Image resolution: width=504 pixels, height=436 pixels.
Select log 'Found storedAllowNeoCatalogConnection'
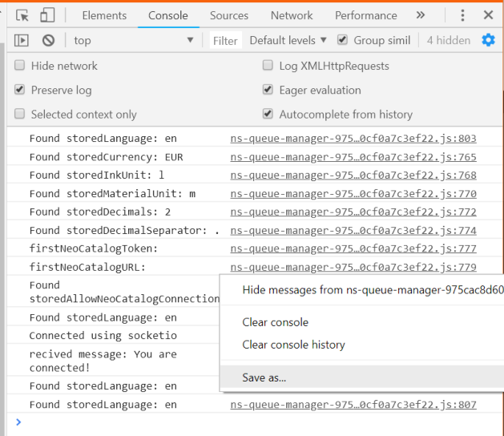coord(124,292)
